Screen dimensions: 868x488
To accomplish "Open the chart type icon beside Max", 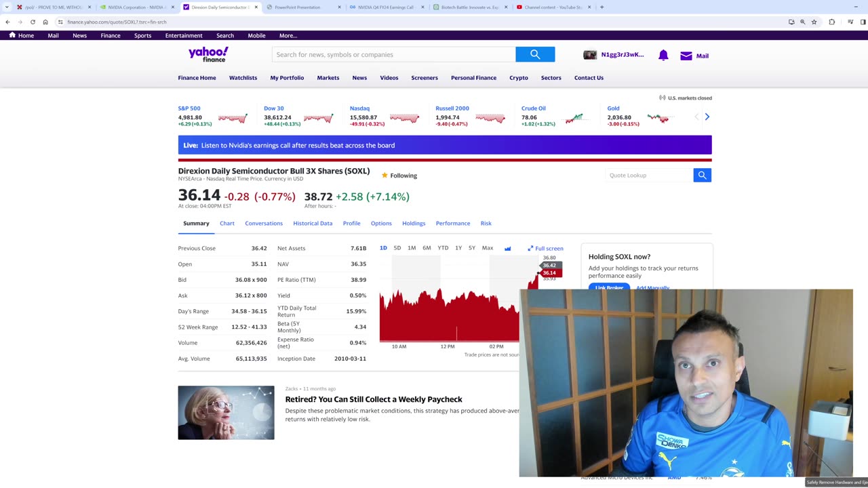I will (507, 248).
